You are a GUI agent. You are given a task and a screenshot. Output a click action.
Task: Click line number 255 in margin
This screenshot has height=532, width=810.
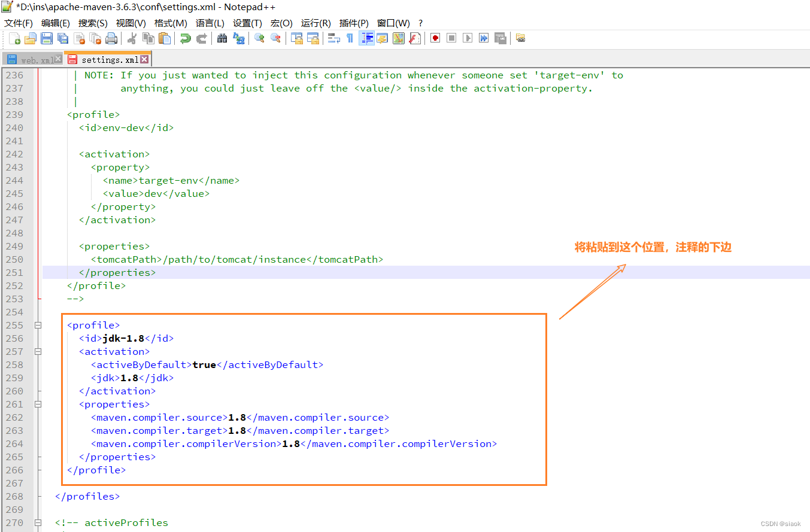(15, 326)
